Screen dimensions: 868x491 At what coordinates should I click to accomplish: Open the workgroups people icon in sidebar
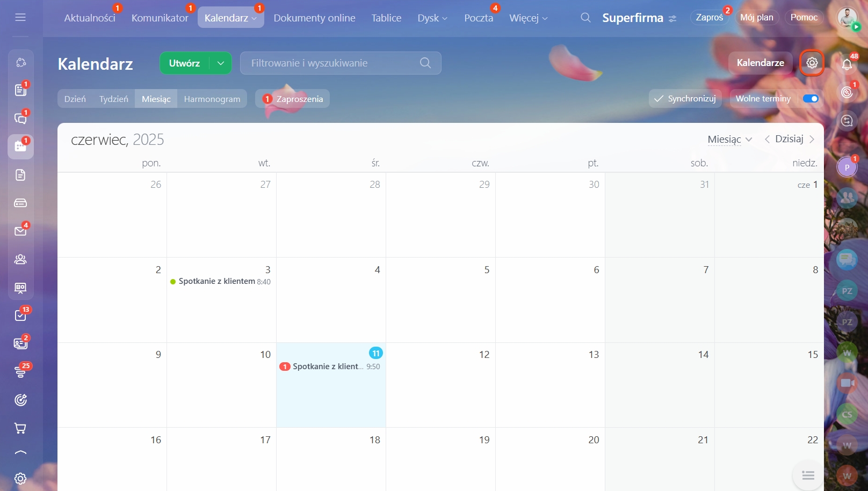pos(20,259)
